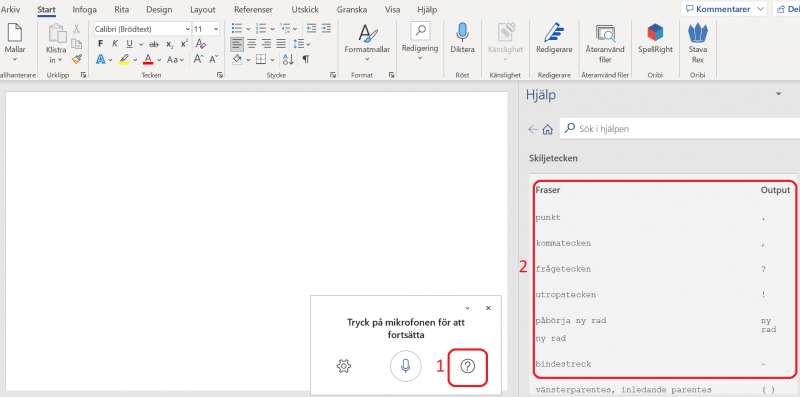The width and height of the screenshot is (800, 397).
Task: Increase font size with the A-up icon
Action: (x=198, y=60)
